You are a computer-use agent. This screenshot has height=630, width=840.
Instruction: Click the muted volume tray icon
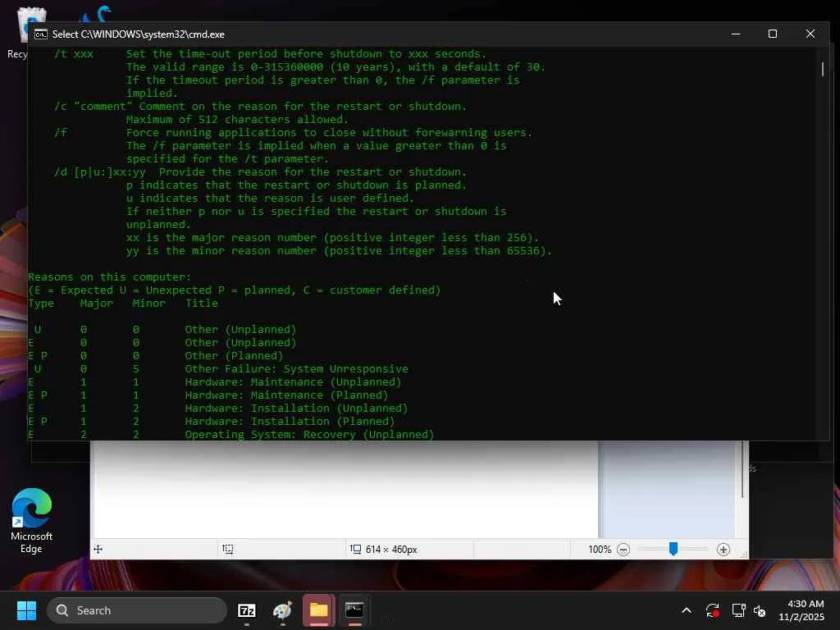[x=759, y=610]
